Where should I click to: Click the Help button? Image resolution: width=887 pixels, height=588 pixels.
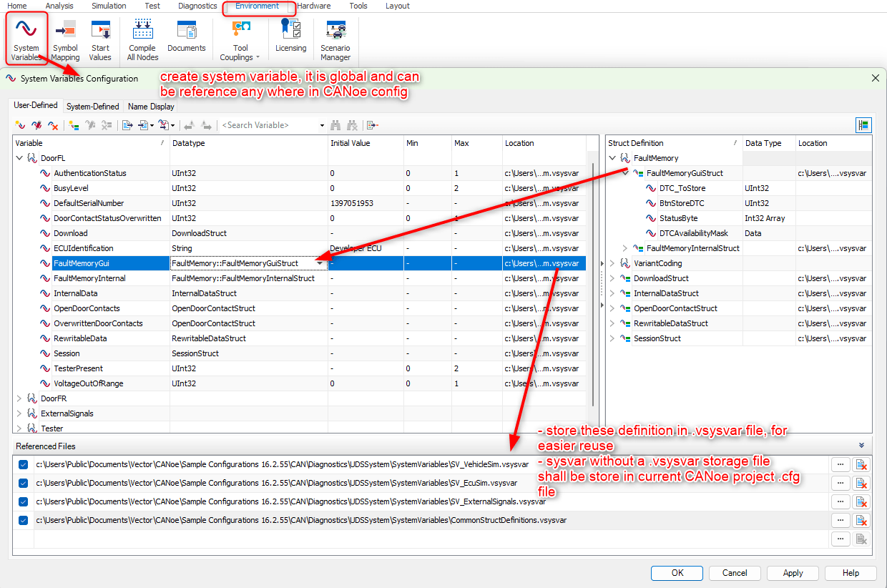pos(851,573)
